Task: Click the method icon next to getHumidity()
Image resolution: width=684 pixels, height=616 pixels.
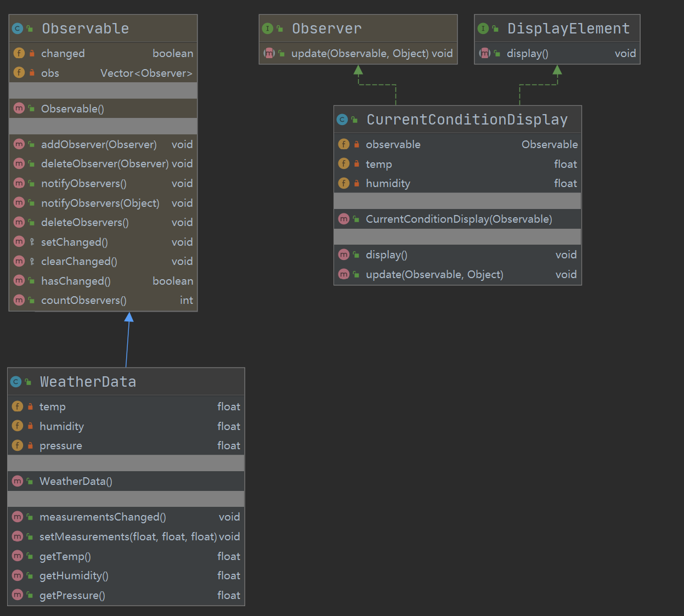Action: point(18,575)
